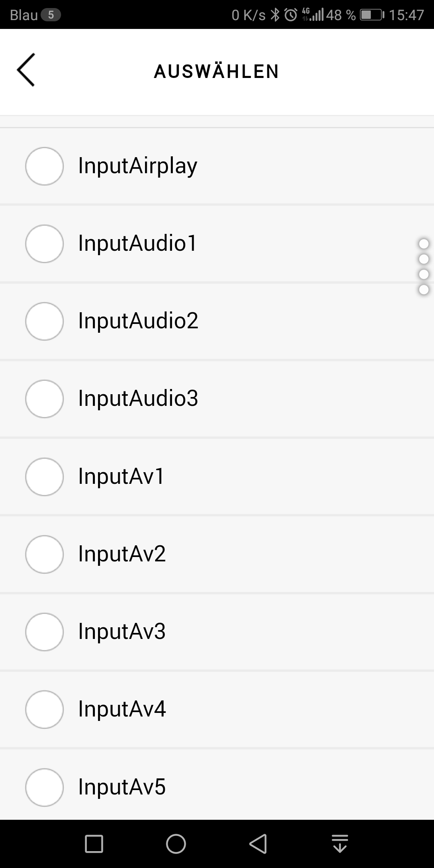
Task: Tap the alarm clock status icon
Action: click(291, 15)
